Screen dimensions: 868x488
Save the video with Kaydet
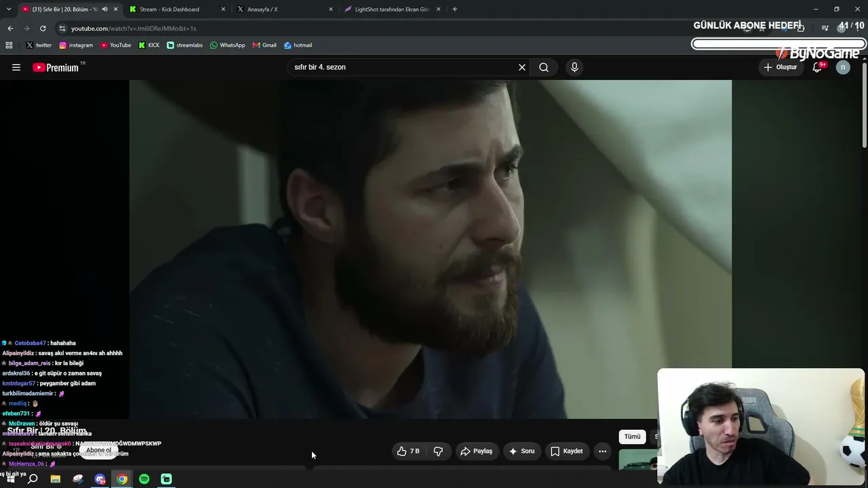[567, 451]
